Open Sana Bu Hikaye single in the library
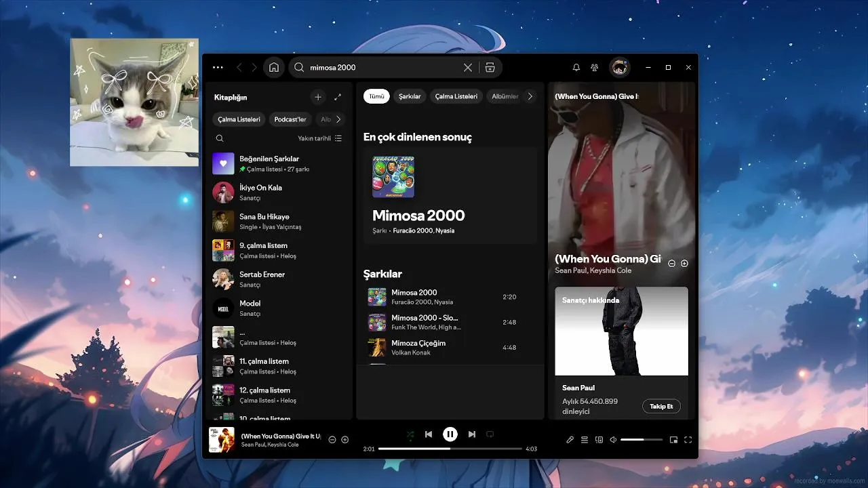The height and width of the screenshot is (488, 868). coord(278,222)
